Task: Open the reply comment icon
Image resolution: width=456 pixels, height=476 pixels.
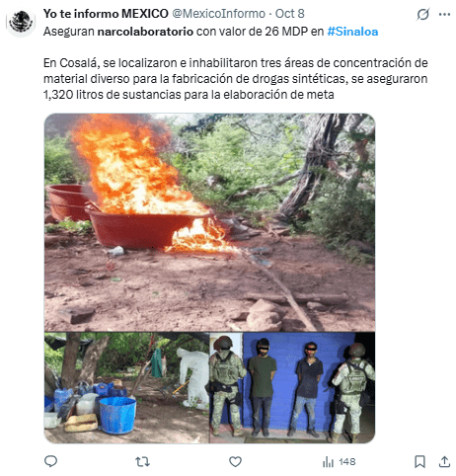Action: pos(50,461)
